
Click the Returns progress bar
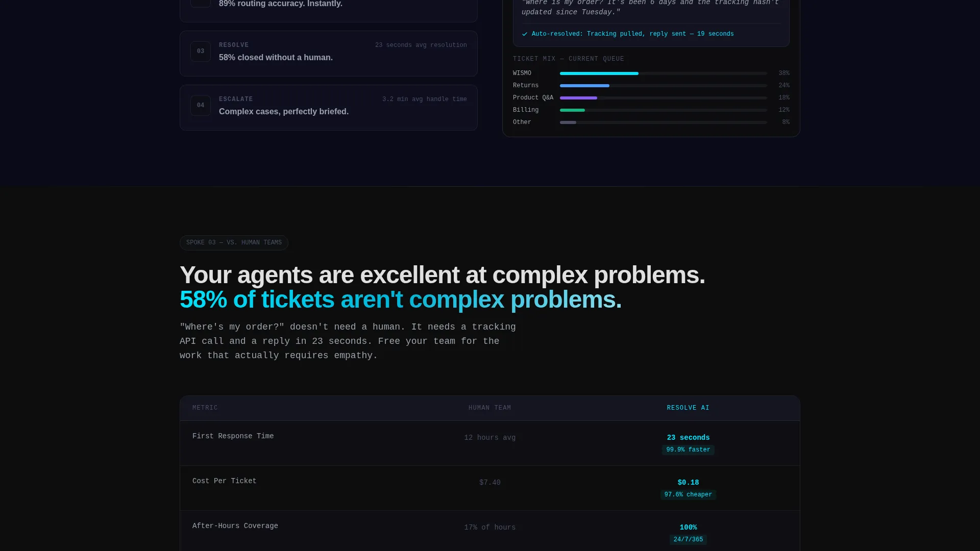coord(664,86)
